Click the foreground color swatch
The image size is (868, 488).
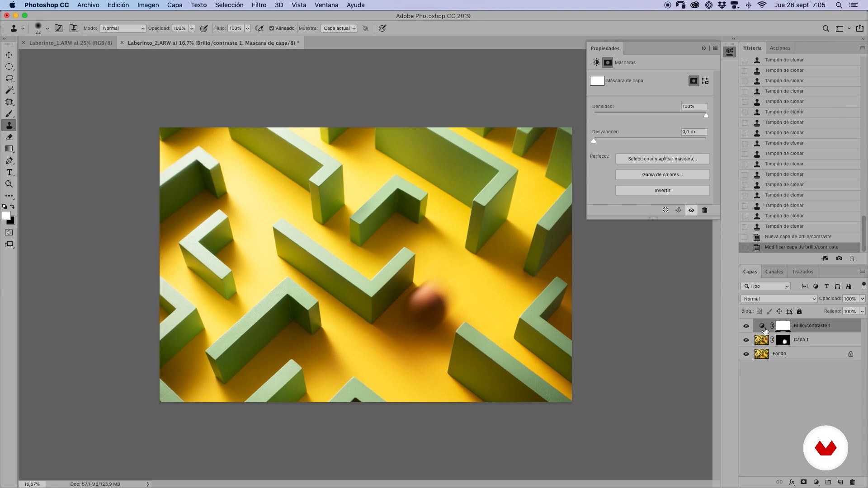6,216
